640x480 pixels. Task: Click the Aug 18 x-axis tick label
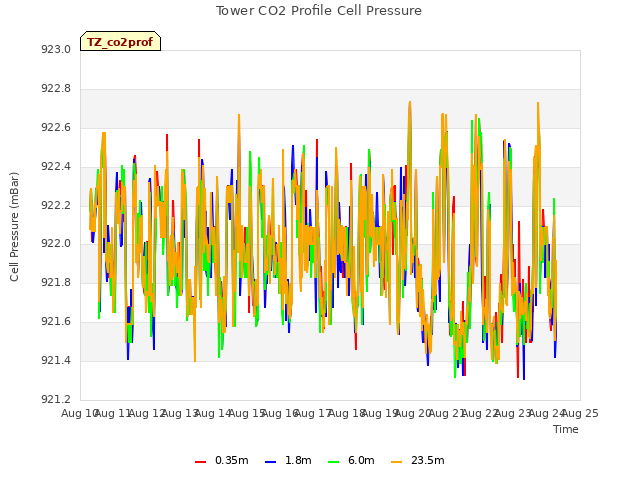347,413
